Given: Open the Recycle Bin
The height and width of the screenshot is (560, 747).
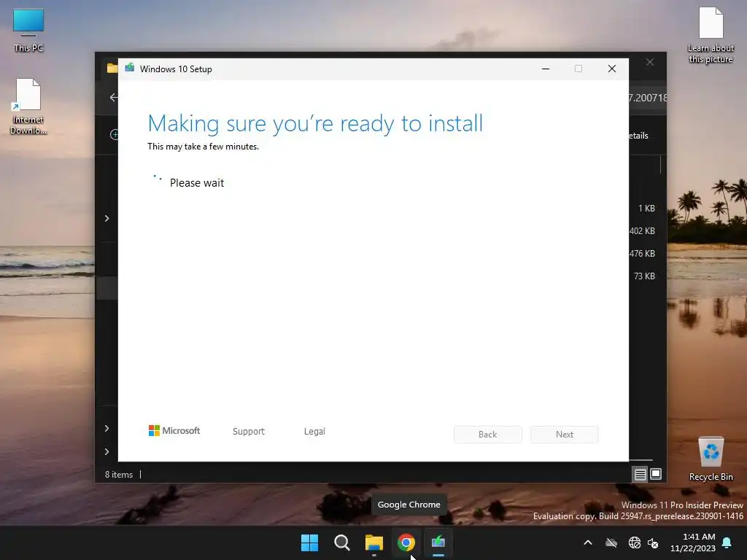Looking at the screenshot, I should [x=711, y=459].
